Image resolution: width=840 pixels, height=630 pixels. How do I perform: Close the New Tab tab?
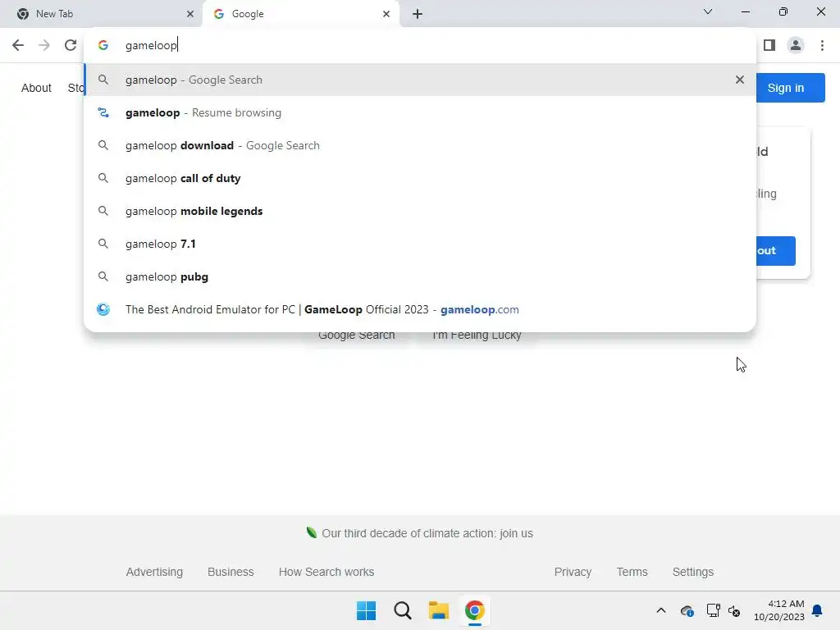pos(190,14)
